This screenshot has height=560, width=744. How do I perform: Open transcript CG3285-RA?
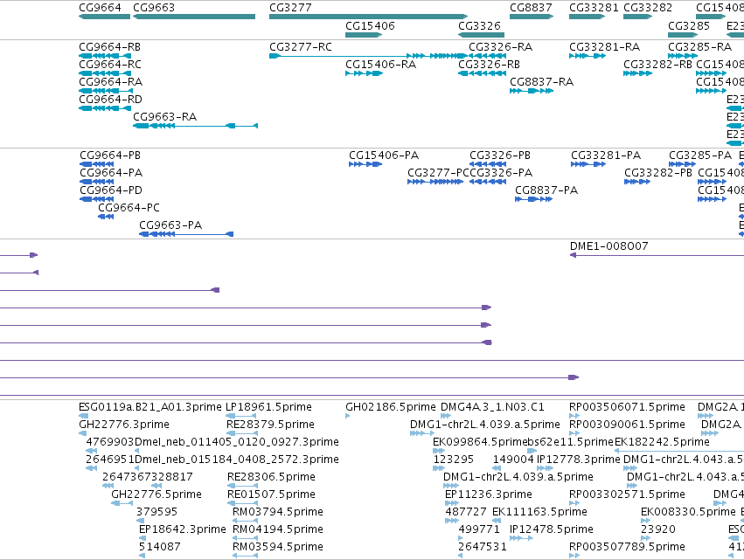[700, 47]
